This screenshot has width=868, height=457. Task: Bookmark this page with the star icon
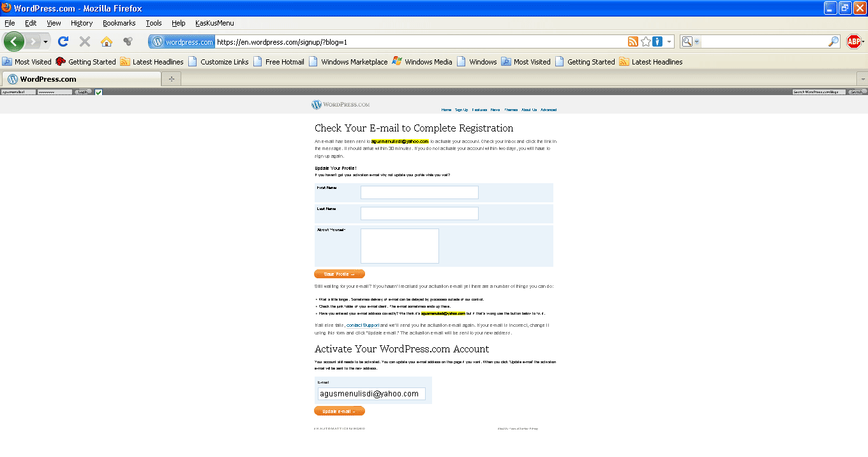[646, 41]
